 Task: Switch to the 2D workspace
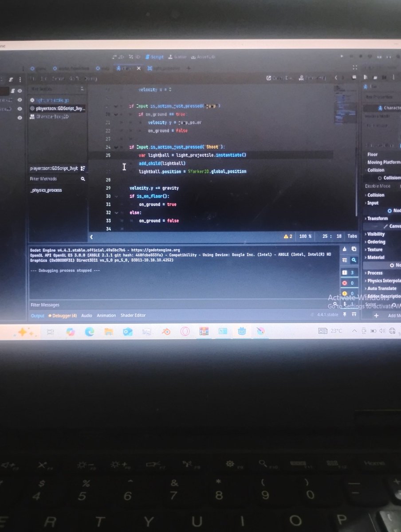click(118, 57)
